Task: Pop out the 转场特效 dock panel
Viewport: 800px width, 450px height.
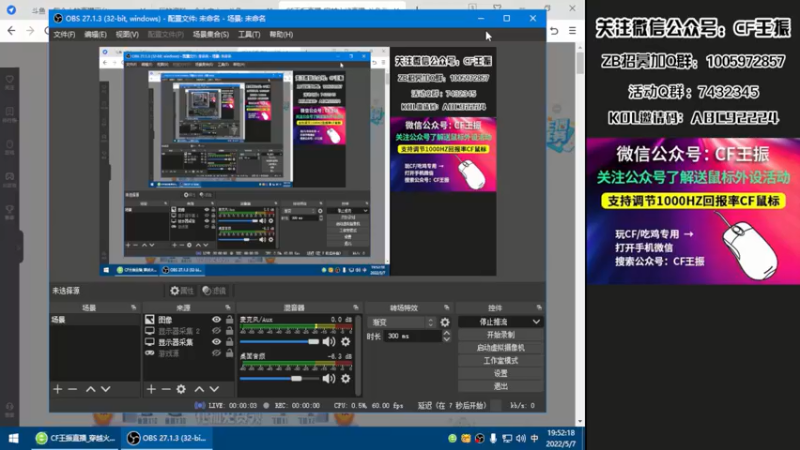Action: (446, 308)
